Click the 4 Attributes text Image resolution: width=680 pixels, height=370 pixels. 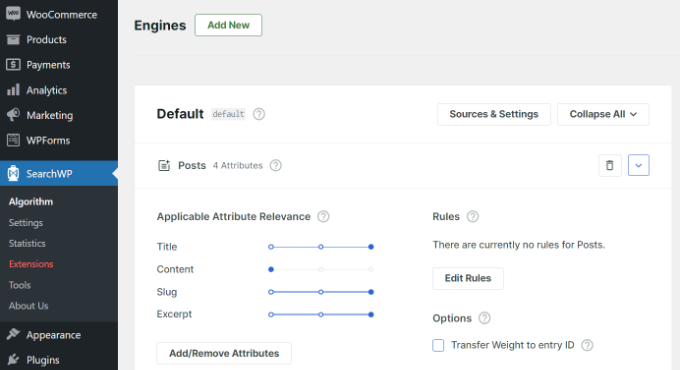(x=238, y=165)
